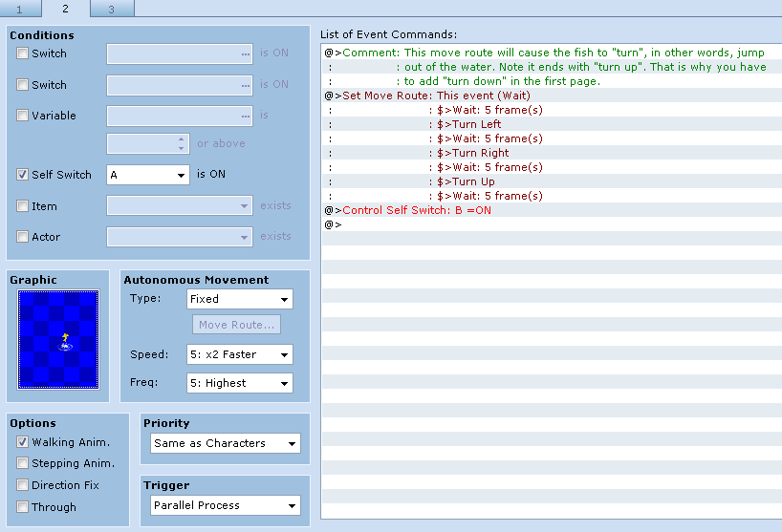Select the $>Turn Right line

(x=552, y=153)
